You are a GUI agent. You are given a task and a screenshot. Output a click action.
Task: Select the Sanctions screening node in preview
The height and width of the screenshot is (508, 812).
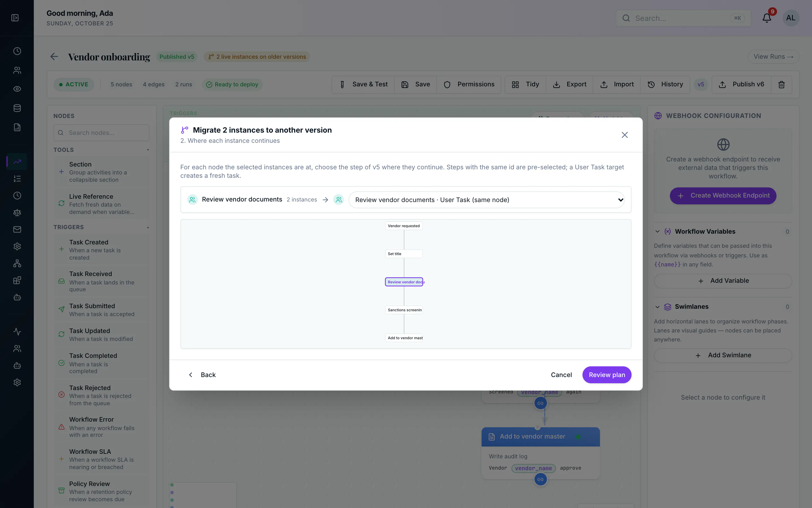coord(404,310)
